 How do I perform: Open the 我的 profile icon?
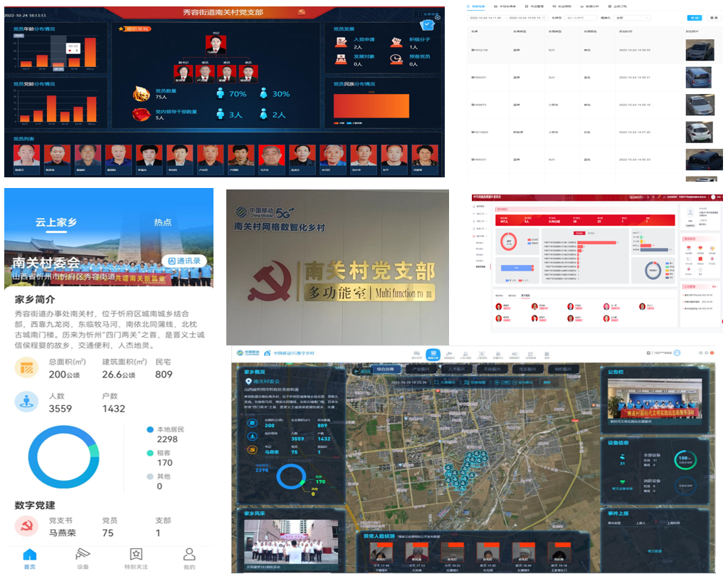pos(189,555)
